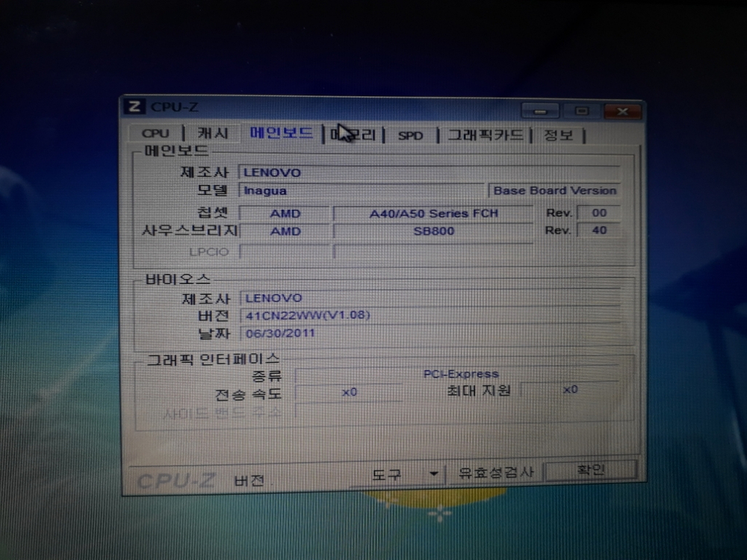This screenshot has height=560, width=747.
Task: Click the southbridge vendor AMD field
Action: tap(285, 231)
